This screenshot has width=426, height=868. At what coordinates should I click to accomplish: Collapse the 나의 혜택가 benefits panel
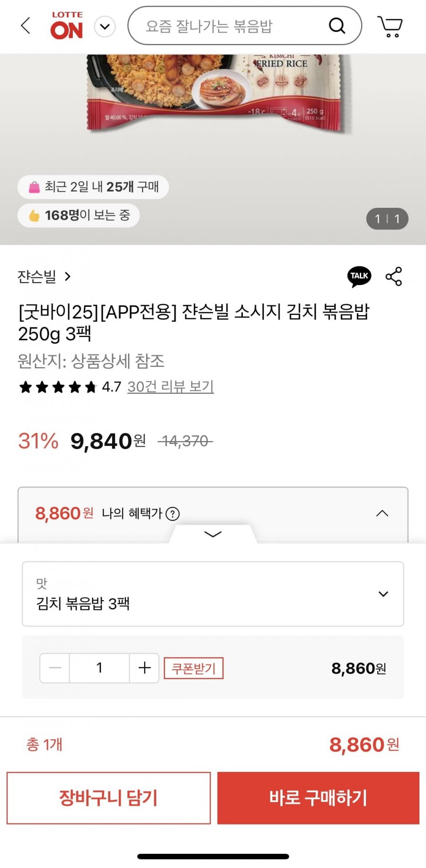pyautogui.click(x=382, y=514)
